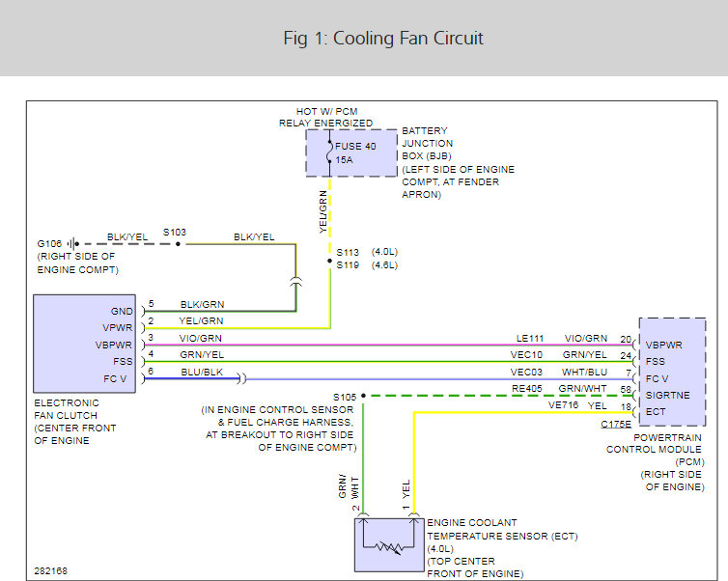This screenshot has height=581, width=728.
Task: Click the VEC10 circuit code
Action: coord(526,354)
